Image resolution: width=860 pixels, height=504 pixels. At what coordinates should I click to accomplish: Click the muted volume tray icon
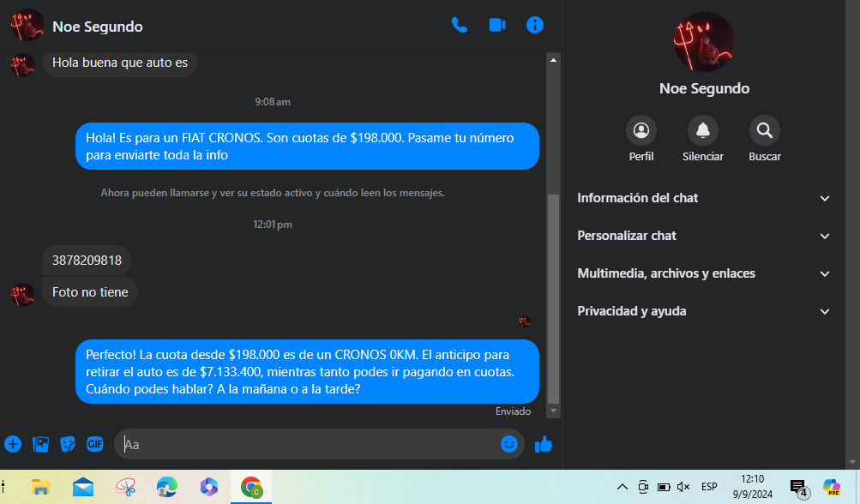pos(683,487)
